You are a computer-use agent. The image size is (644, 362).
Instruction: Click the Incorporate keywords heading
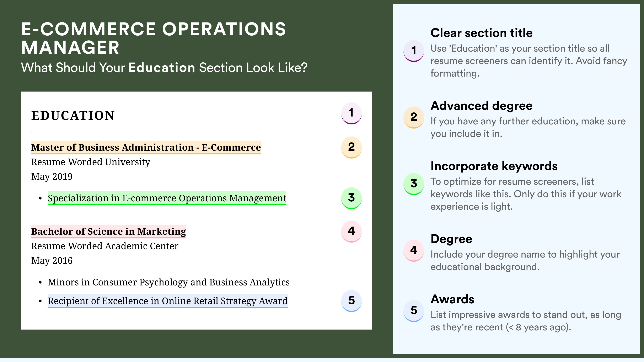click(494, 166)
